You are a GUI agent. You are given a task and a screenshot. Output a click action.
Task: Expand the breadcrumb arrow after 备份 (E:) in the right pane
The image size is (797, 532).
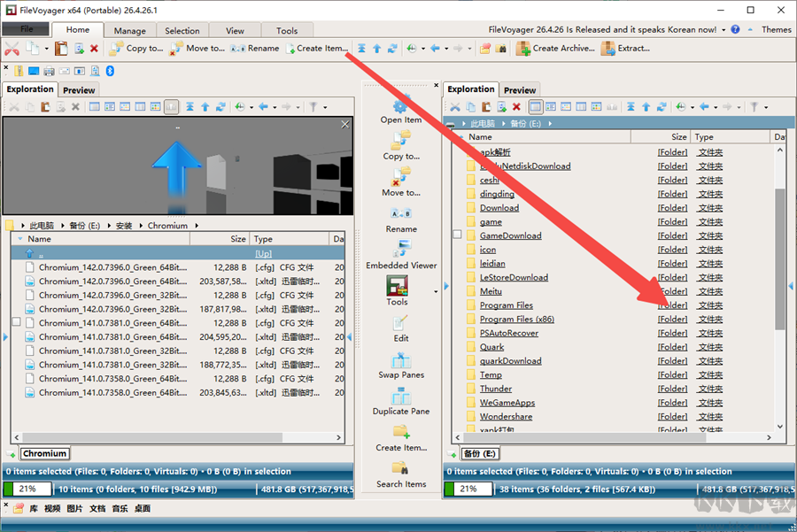pyautogui.click(x=549, y=123)
